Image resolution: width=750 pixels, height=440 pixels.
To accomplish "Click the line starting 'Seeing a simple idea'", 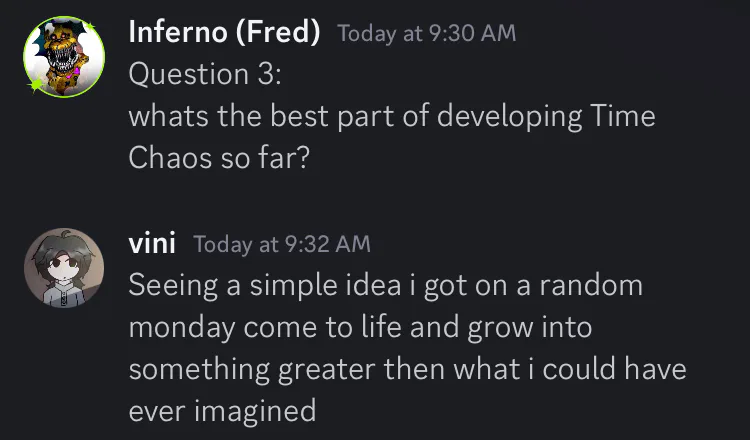I will pos(386,286).
